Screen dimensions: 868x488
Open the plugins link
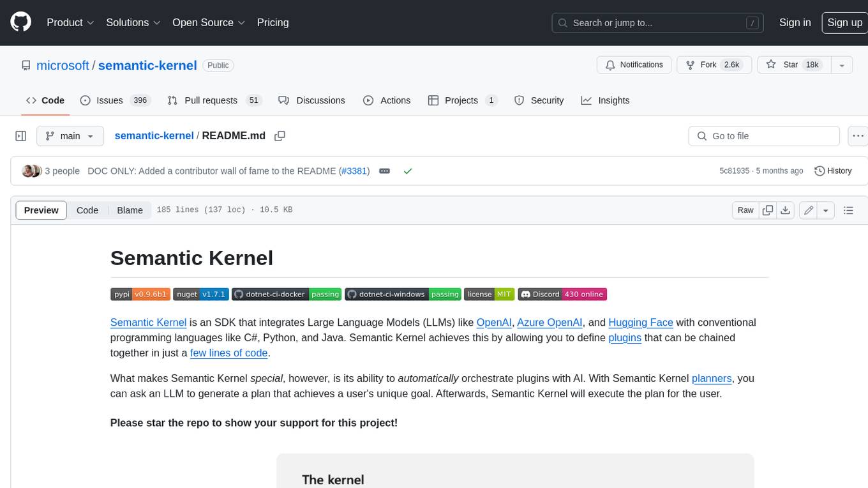tap(625, 338)
